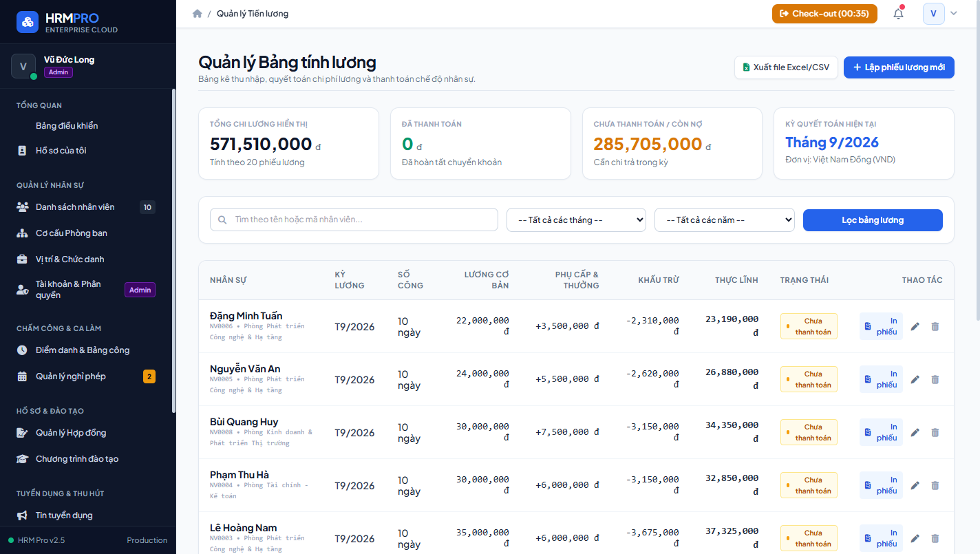Select 'Chương trình đào tạo' menu item
Screen dimensions: 980x554
pyautogui.click(x=86, y=459)
